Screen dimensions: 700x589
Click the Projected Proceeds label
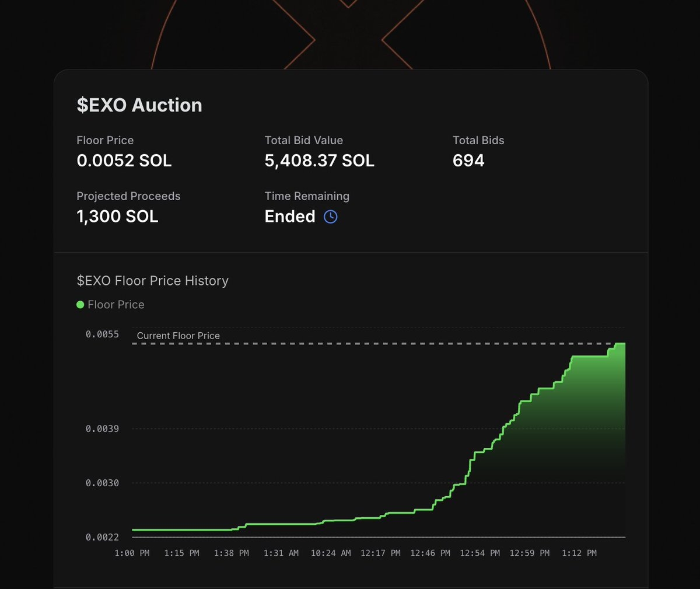(x=128, y=196)
